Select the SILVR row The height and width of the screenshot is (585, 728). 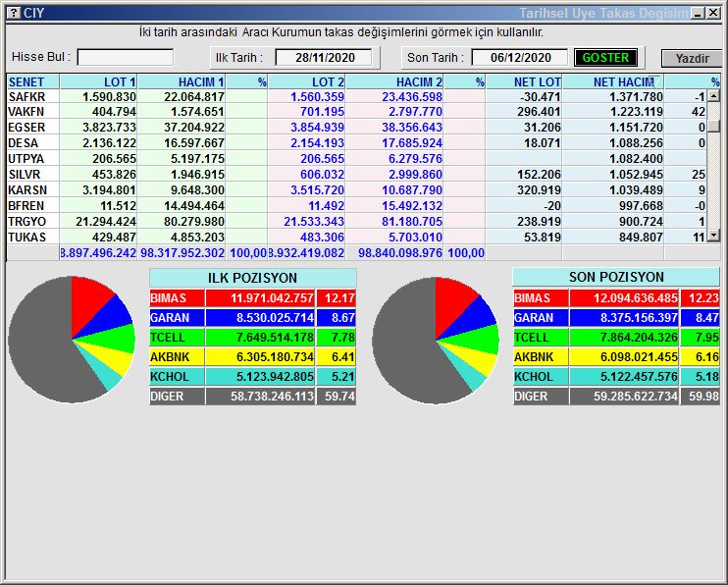(x=356, y=175)
